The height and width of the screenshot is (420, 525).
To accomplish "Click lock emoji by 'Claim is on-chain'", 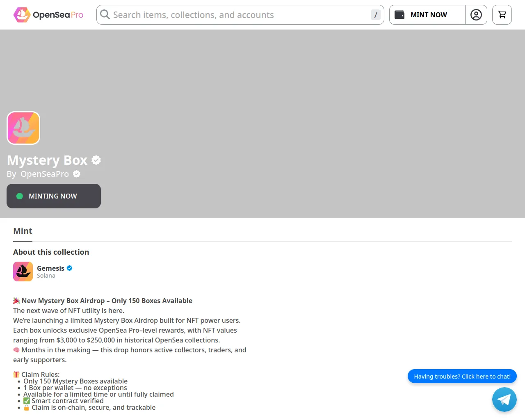I will pyautogui.click(x=27, y=407).
